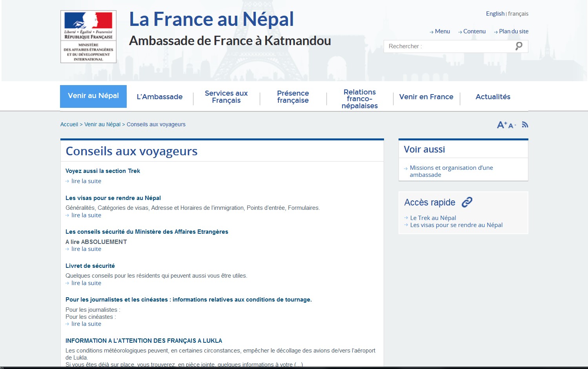
Task: Go to Présence française section
Action: click(x=293, y=97)
